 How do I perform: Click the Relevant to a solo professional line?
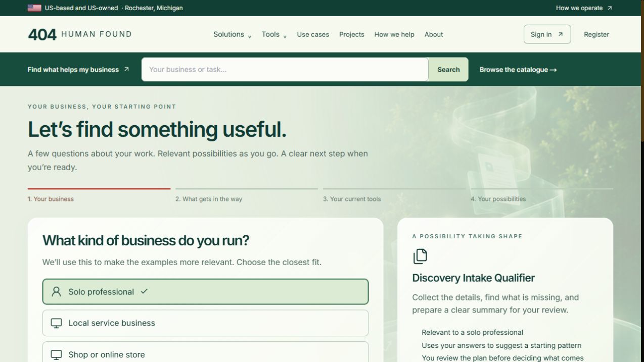click(472, 332)
